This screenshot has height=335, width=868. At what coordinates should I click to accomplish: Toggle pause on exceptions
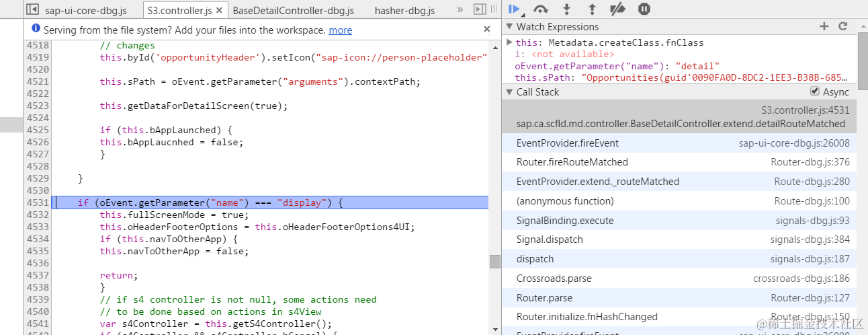[644, 9]
